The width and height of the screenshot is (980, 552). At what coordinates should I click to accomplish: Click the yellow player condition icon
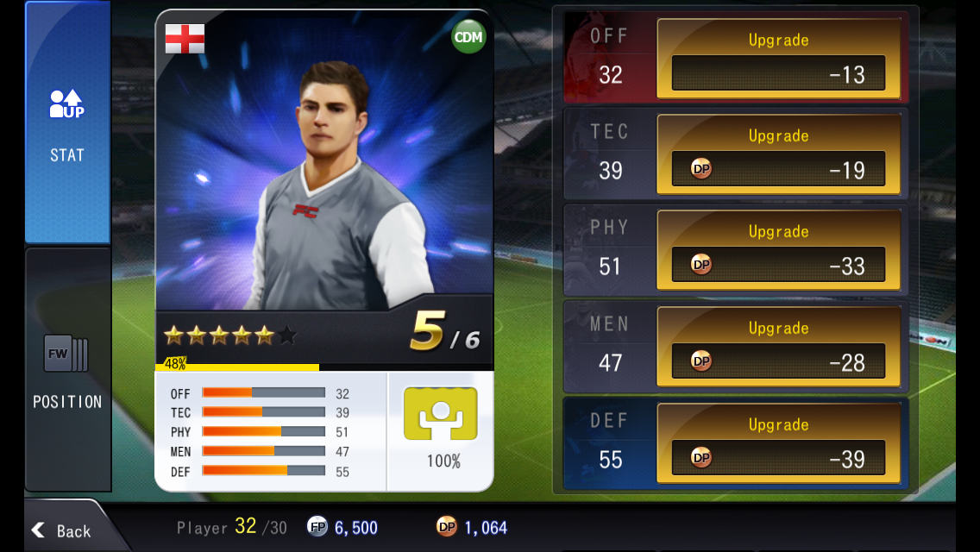(x=441, y=413)
